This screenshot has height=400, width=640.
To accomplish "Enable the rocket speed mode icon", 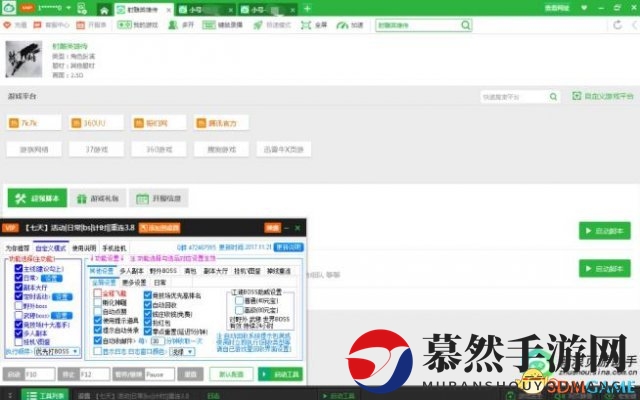I will click(x=258, y=25).
